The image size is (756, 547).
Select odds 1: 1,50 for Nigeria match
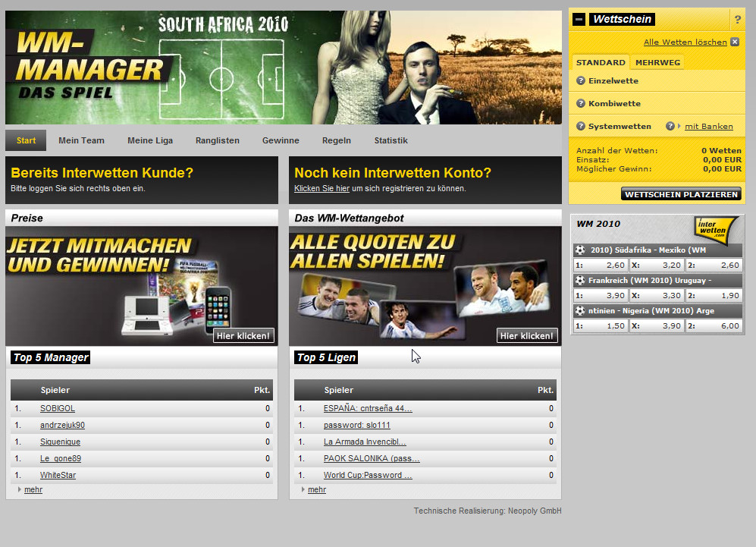click(601, 326)
